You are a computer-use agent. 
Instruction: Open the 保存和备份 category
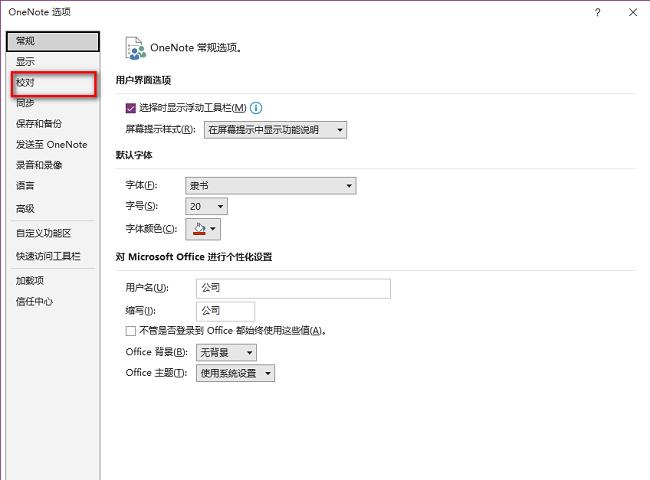point(38,124)
